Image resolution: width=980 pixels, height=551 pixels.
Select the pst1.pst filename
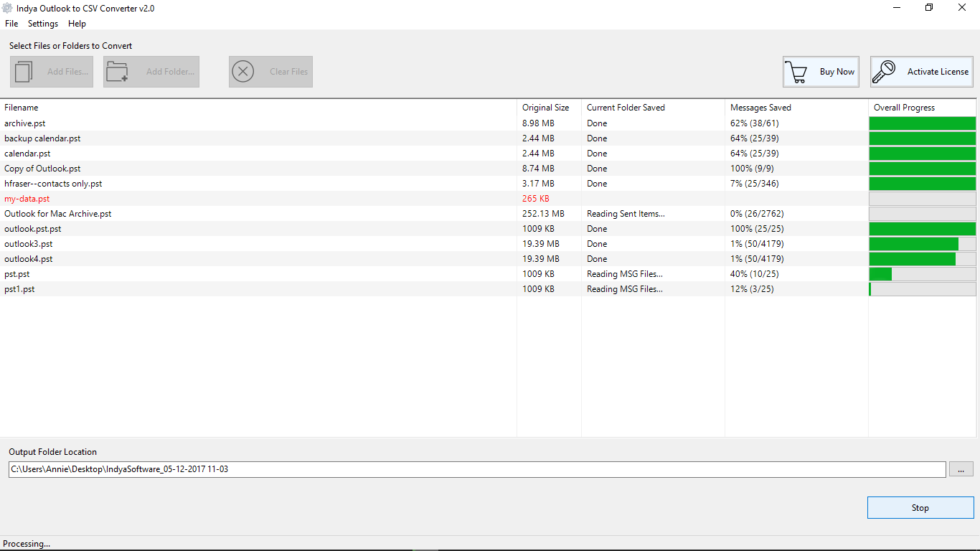(x=19, y=289)
